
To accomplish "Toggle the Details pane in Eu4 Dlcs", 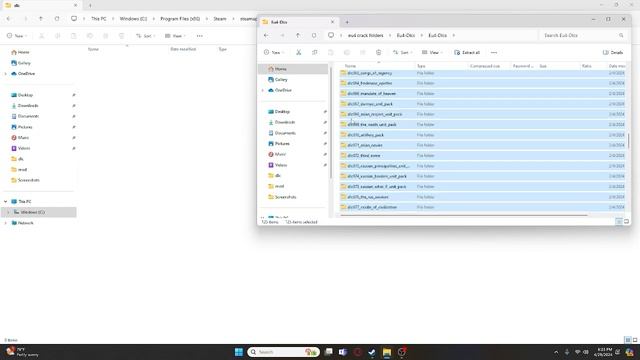I will pyautogui.click(x=613, y=53).
